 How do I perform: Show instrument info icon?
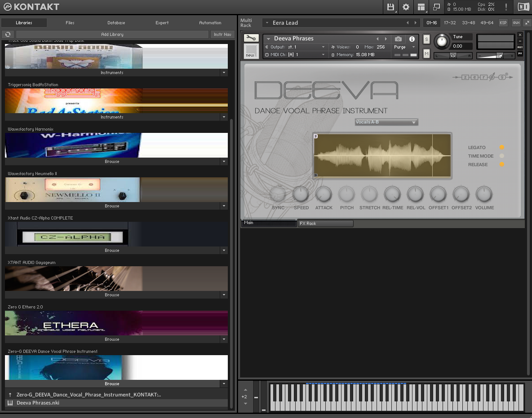[x=412, y=39]
